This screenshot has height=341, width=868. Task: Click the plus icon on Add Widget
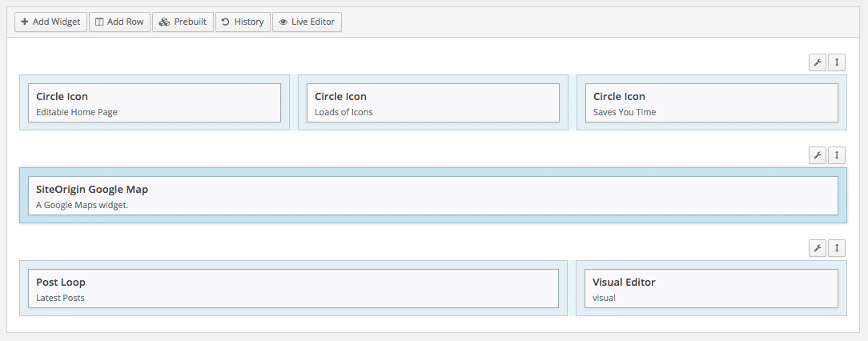[x=25, y=22]
